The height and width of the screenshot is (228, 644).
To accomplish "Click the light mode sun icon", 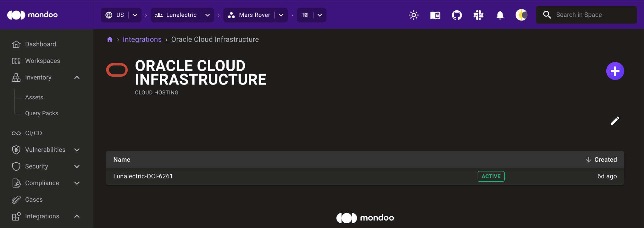I will click(x=414, y=15).
